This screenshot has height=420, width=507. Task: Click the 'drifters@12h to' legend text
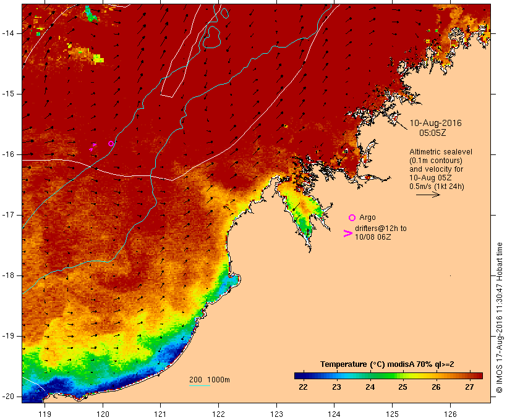click(x=381, y=229)
